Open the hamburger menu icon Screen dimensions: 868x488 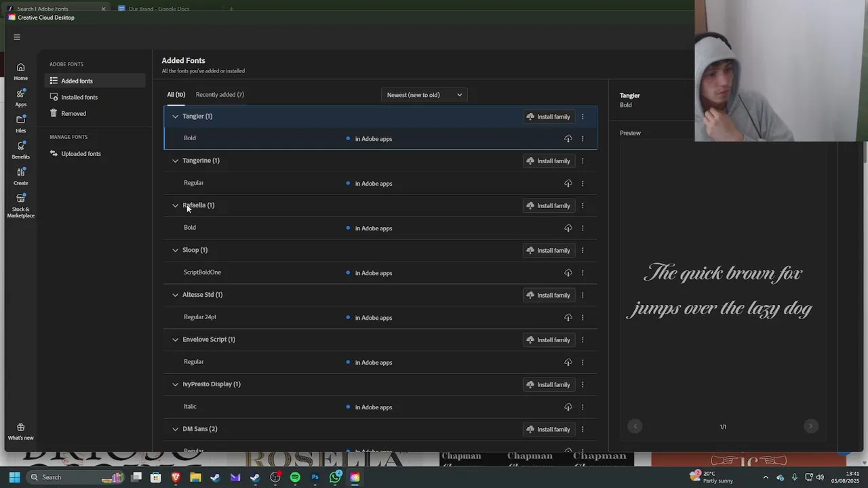(17, 37)
